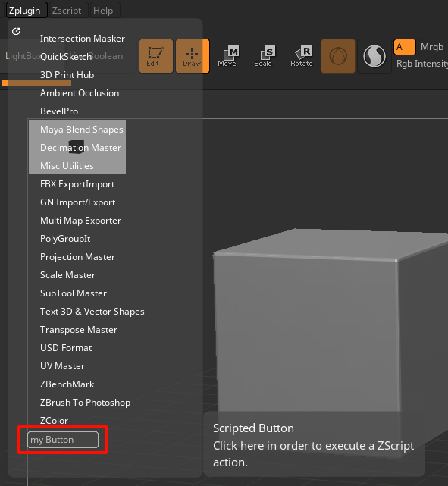Open Scale Master entry
Viewport: 448px width, 486px height.
67,275
